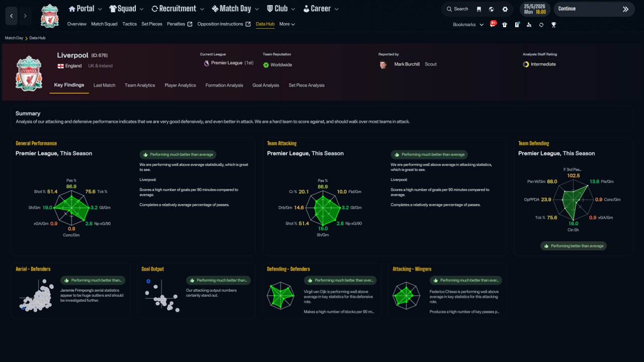
Task: Click the Continue button
Action: point(594,9)
